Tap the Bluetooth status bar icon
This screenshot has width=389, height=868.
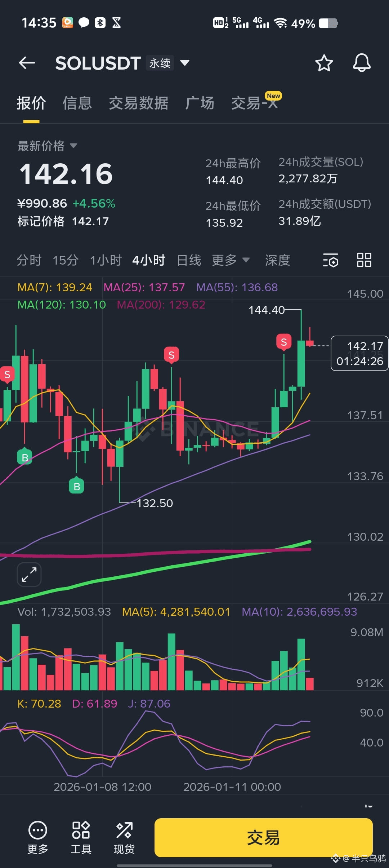[x=100, y=23]
